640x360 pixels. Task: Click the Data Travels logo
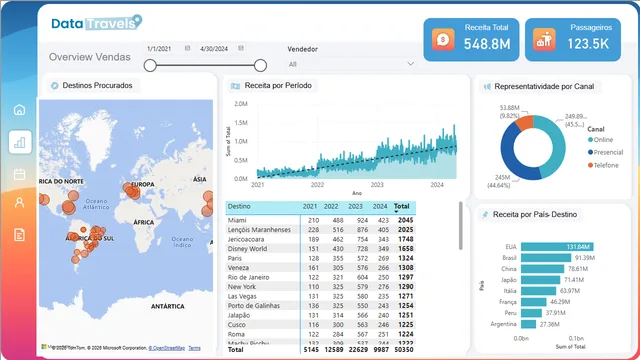point(97,23)
